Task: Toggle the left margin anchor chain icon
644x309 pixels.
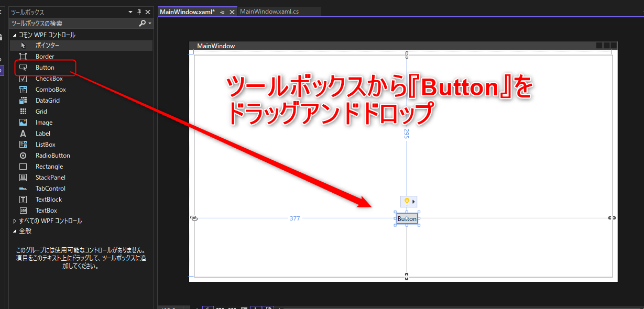Action: point(193,218)
